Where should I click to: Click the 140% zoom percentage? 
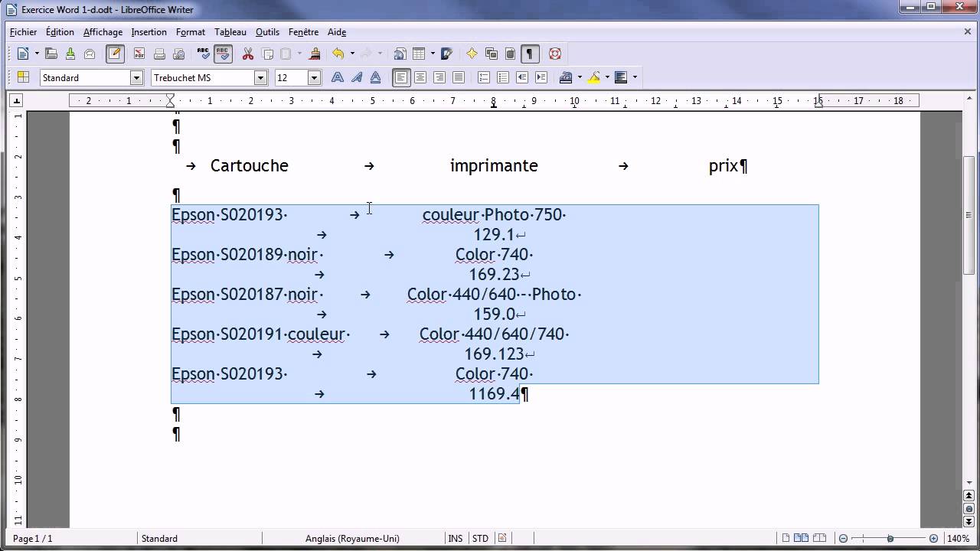pos(958,539)
